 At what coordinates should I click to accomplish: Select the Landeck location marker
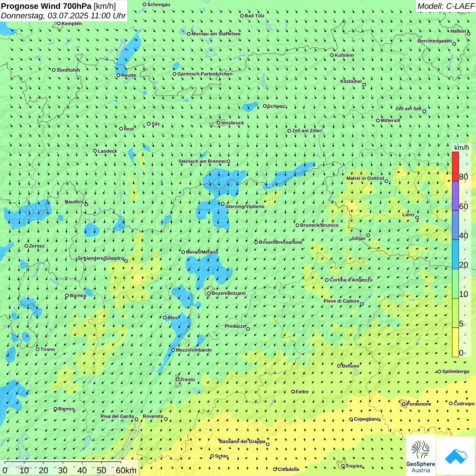[x=95, y=151]
